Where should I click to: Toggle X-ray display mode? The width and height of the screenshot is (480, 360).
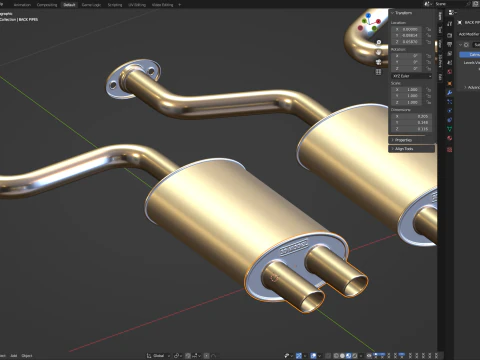point(328,356)
